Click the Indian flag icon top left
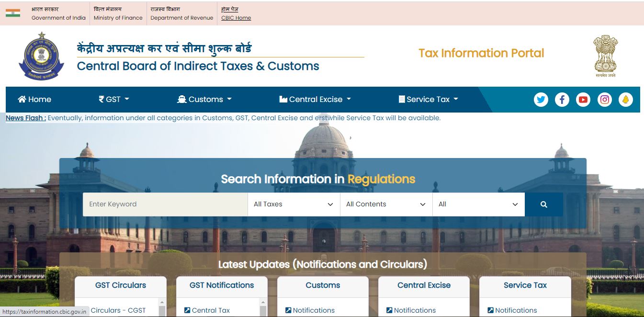The image size is (644, 317). tap(12, 12)
